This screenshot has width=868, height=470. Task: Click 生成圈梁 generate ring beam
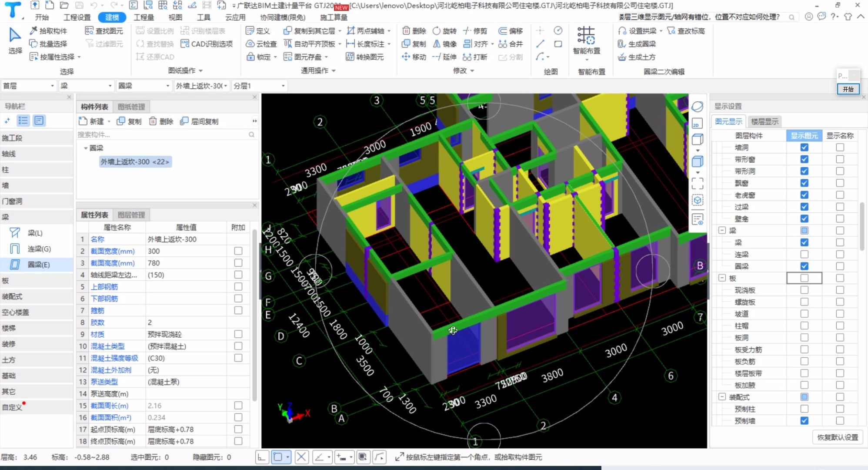point(637,44)
